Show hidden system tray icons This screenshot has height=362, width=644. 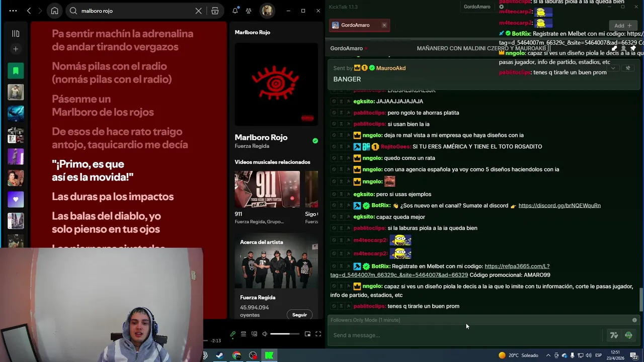pyautogui.click(x=548, y=355)
